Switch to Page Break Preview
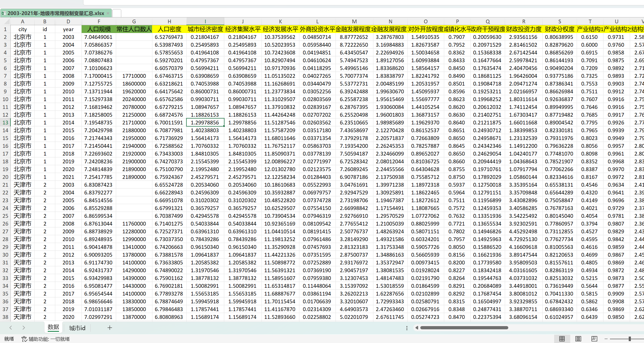 594,339
